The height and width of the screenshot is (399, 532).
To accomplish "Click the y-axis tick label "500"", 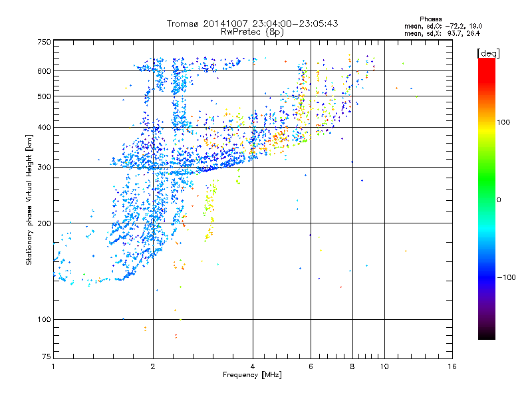I will tap(44, 96).
